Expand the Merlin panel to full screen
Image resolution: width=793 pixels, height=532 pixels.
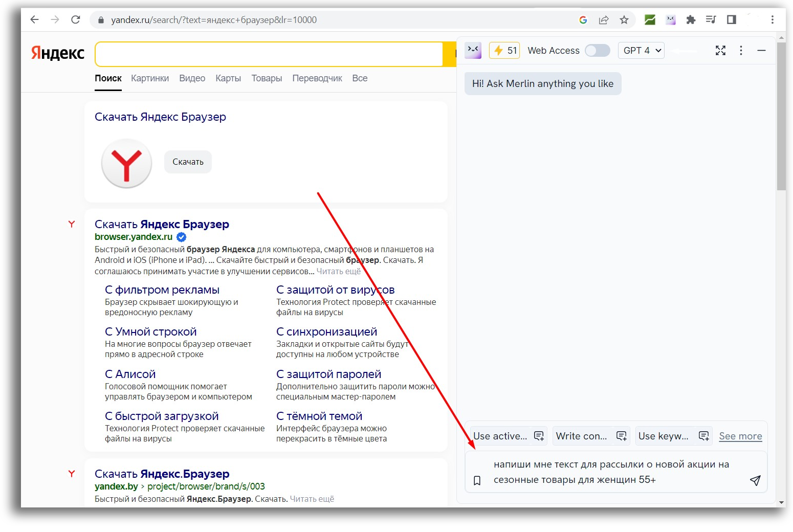(x=720, y=50)
